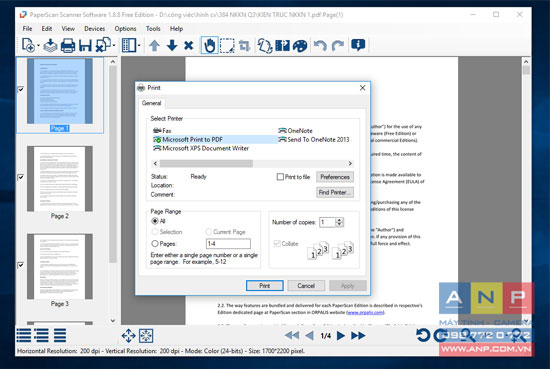
Task: Click thumbnail panel scroll down arrow
Action: click(x=113, y=320)
